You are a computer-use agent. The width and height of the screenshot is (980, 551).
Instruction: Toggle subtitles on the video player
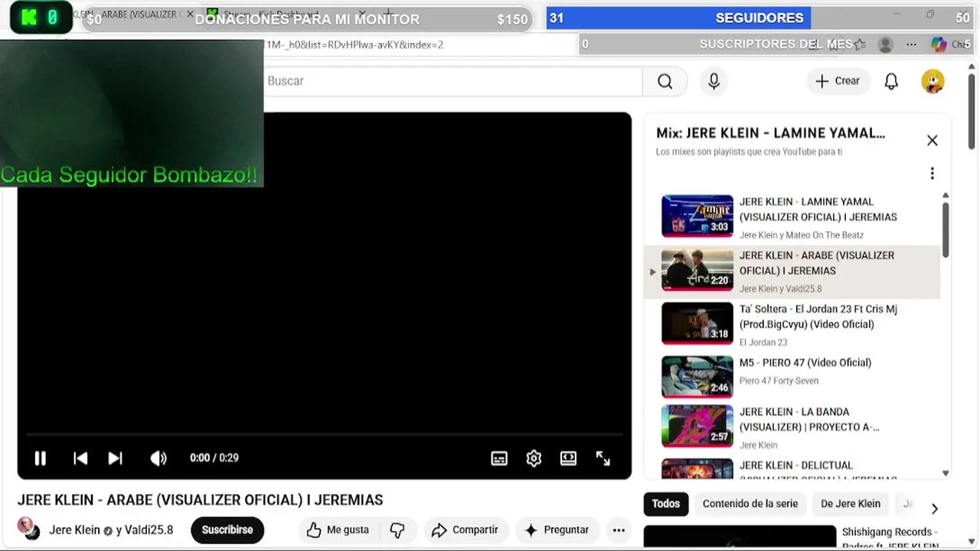coord(499,458)
